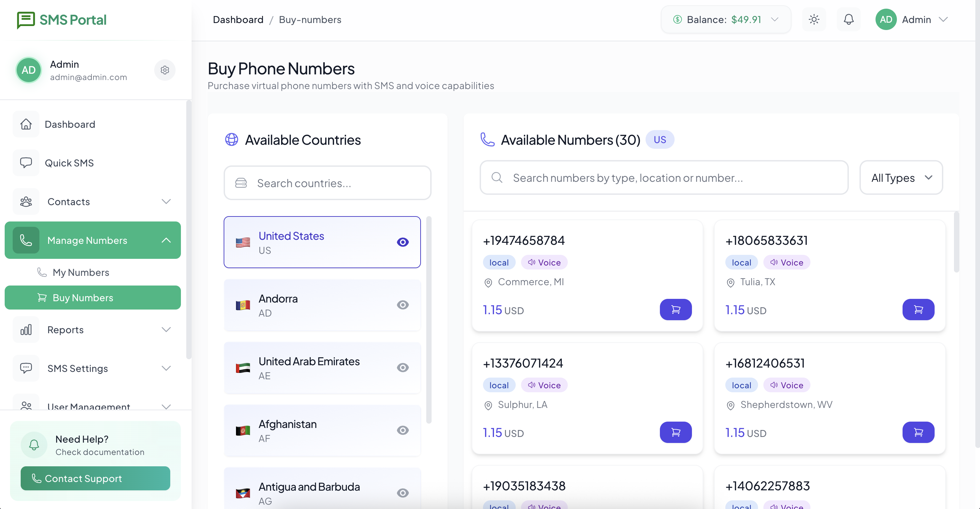
Task: Add +19474658784 to cart
Action: pos(676,310)
